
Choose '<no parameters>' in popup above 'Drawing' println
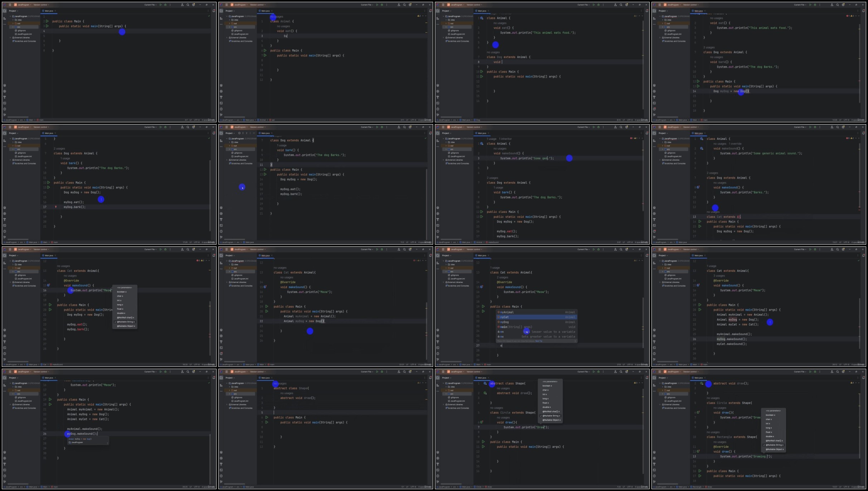point(774,411)
